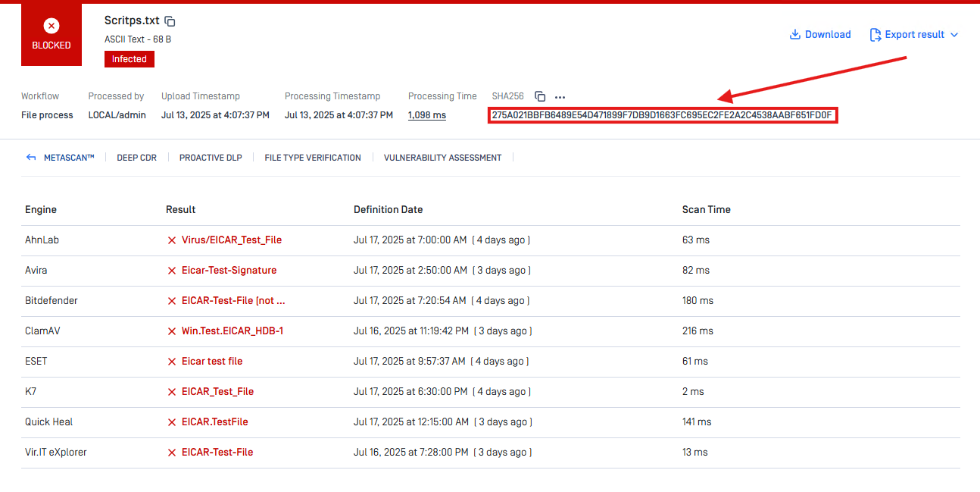Viewport: 980px width, 492px height.
Task: Click the Eicar test file result
Action: (x=212, y=361)
